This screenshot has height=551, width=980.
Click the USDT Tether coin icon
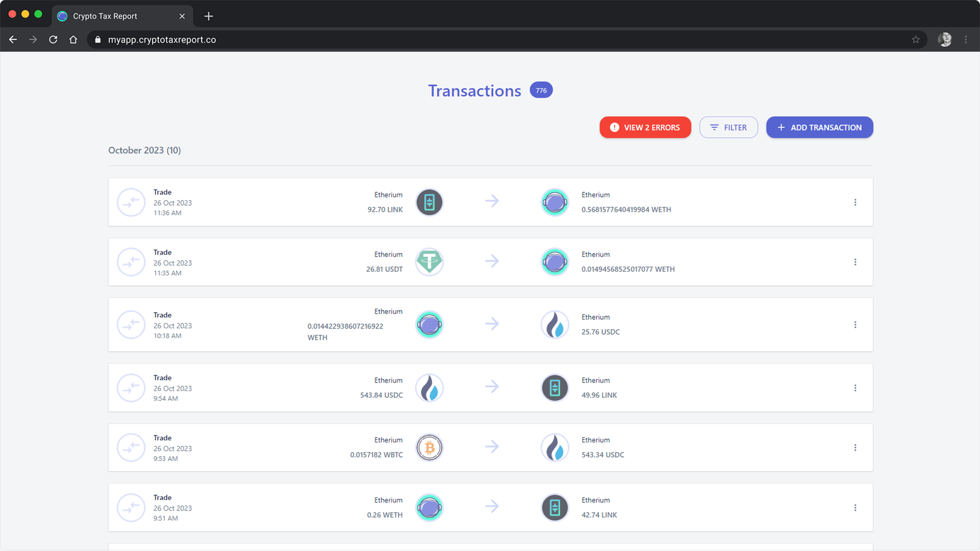click(x=429, y=262)
